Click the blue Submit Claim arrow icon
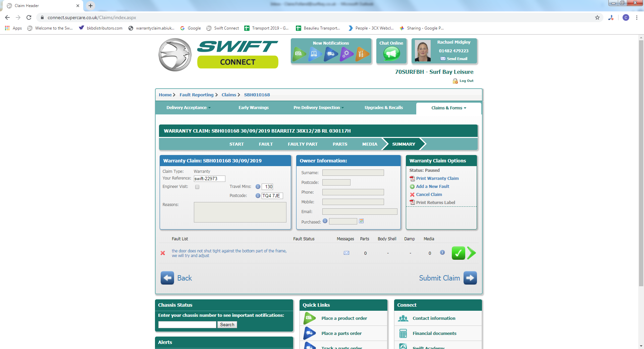Viewport: 644px width, 349px height. pyautogui.click(x=470, y=278)
